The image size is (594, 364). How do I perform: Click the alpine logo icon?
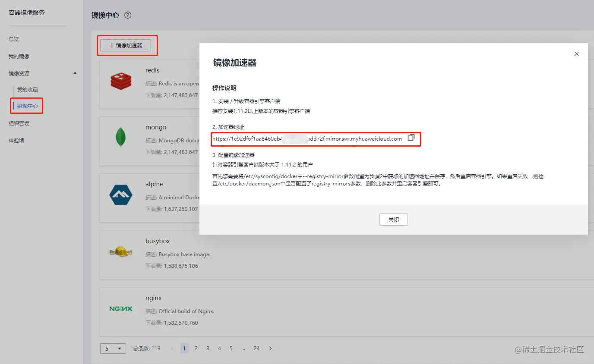pos(121,195)
